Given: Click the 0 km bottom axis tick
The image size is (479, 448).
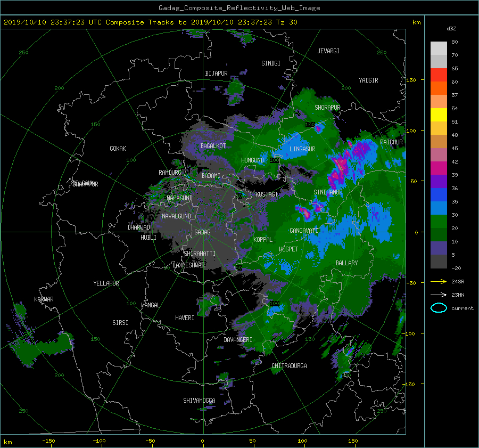Looking at the screenshot, I should [x=203, y=441].
